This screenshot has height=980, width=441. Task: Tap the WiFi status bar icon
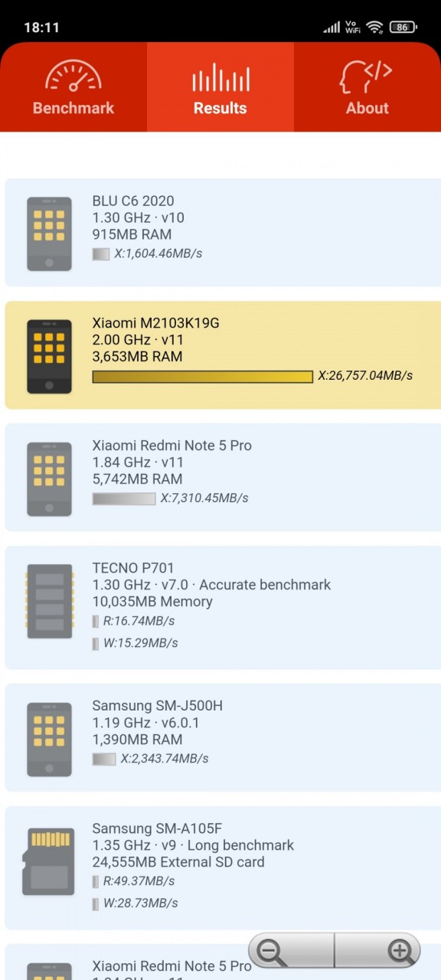(x=374, y=28)
